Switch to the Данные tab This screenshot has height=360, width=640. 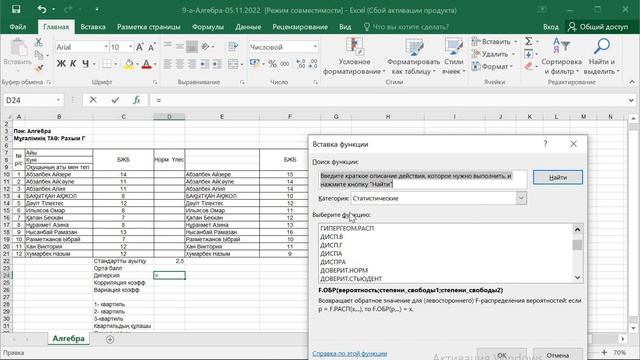point(248,27)
